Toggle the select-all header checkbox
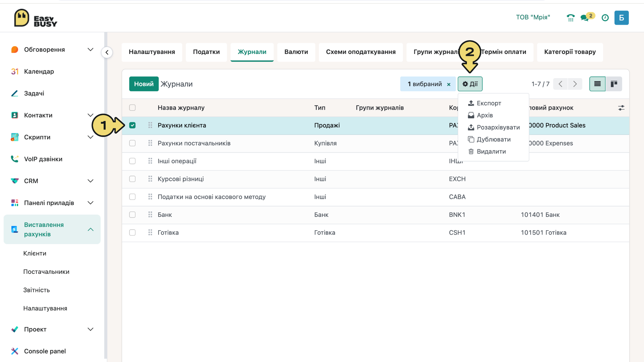Image resolution: width=644 pixels, height=362 pixels. [x=132, y=108]
